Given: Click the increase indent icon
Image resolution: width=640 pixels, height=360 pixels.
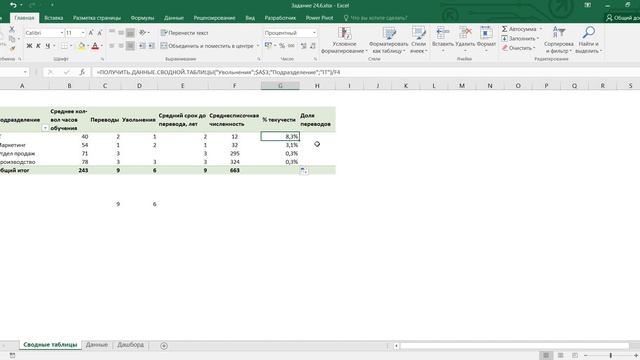Looking at the screenshot, I should [x=151, y=46].
